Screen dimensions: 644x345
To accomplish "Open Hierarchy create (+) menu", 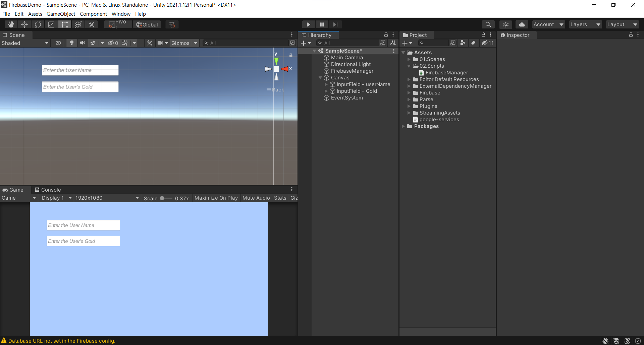I will click(x=306, y=43).
